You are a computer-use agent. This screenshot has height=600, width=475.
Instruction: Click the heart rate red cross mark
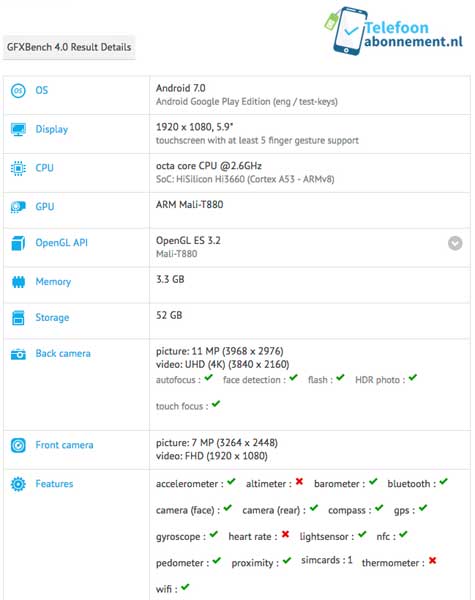[x=286, y=534]
